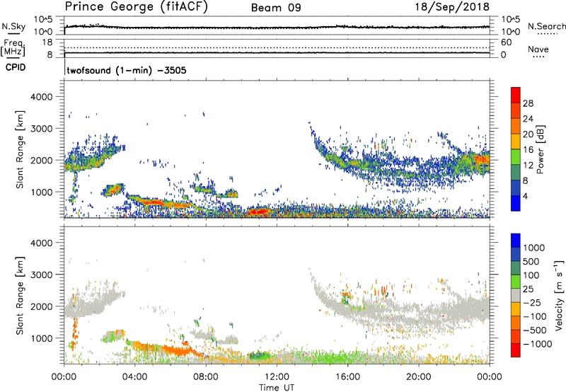The image size is (566, 392).
Task: Click the 3000 tick on the velocity panel axis
Action: coord(41,275)
